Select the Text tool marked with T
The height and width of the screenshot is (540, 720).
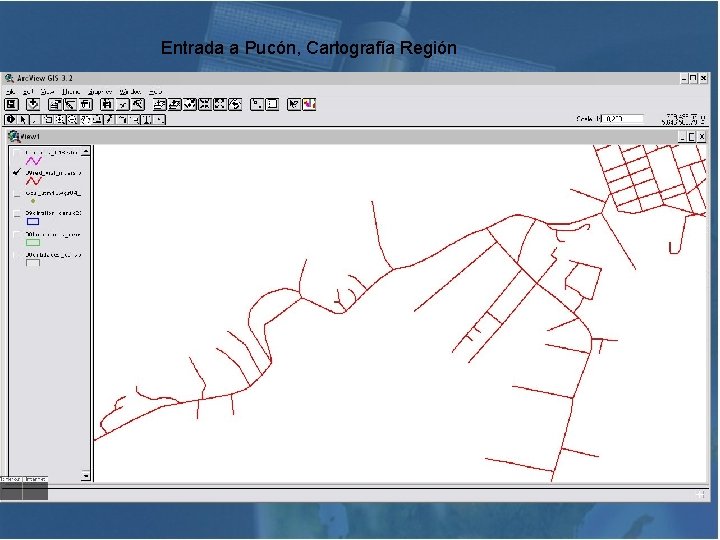[x=147, y=120]
